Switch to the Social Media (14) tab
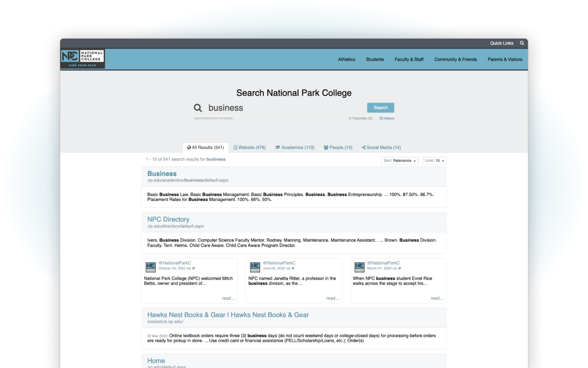This screenshot has height=368, width=588. [x=381, y=148]
